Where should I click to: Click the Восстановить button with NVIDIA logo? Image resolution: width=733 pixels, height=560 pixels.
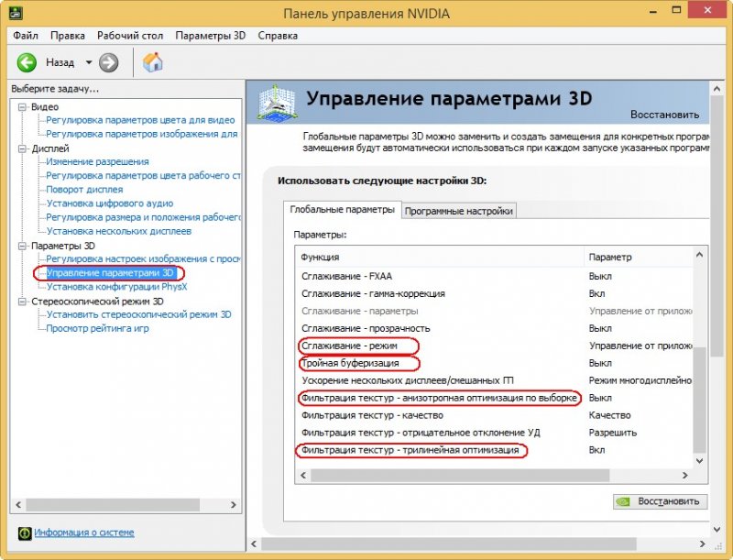[660, 501]
